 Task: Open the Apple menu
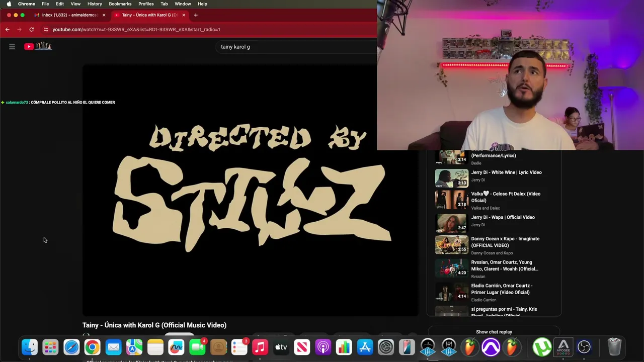tap(9, 4)
